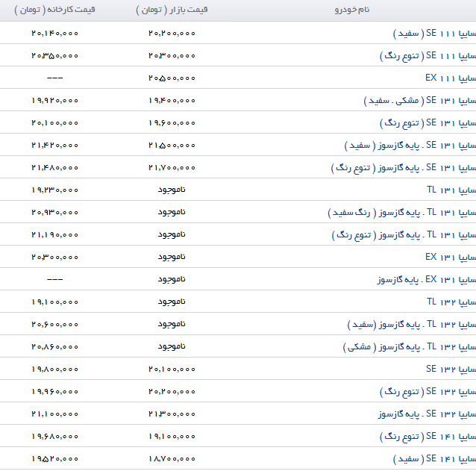Select factory price ۲۱,۴۲۰,۰۰۰
Viewport: 476px width, 474px height.
(x=54, y=145)
